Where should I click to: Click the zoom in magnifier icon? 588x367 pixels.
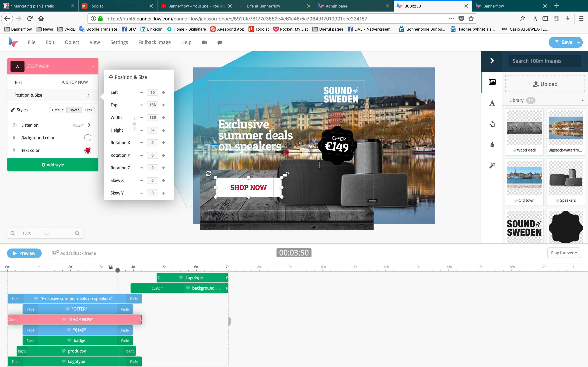[x=77, y=233]
